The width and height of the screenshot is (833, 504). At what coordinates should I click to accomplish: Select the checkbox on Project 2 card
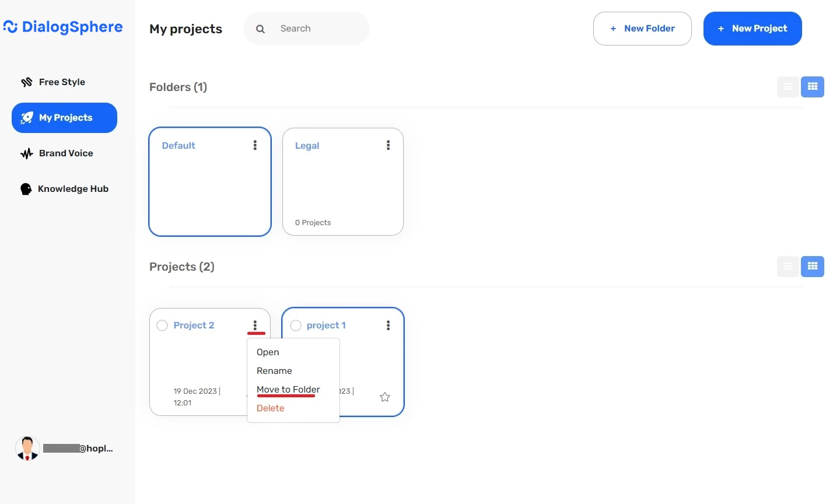tap(162, 325)
